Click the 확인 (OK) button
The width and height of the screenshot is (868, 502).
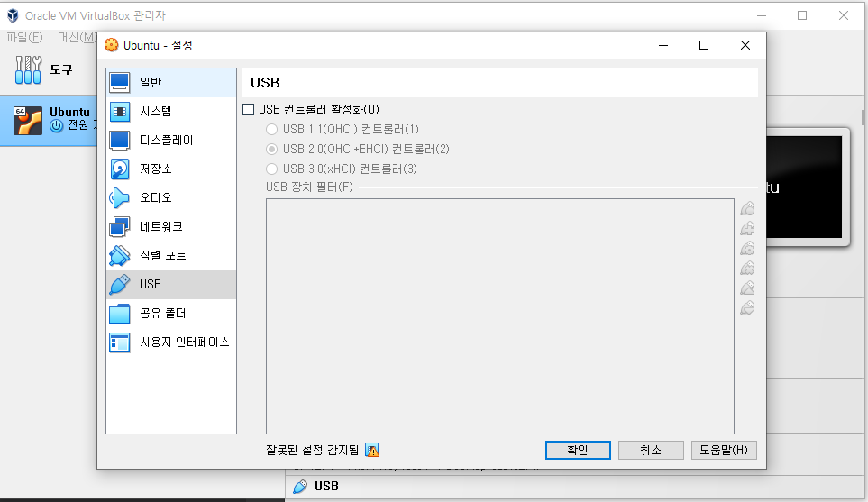pyautogui.click(x=578, y=450)
